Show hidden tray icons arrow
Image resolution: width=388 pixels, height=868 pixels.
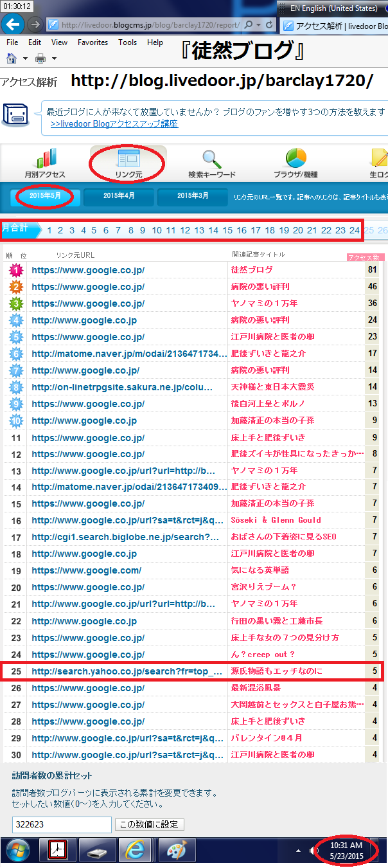[297, 851]
